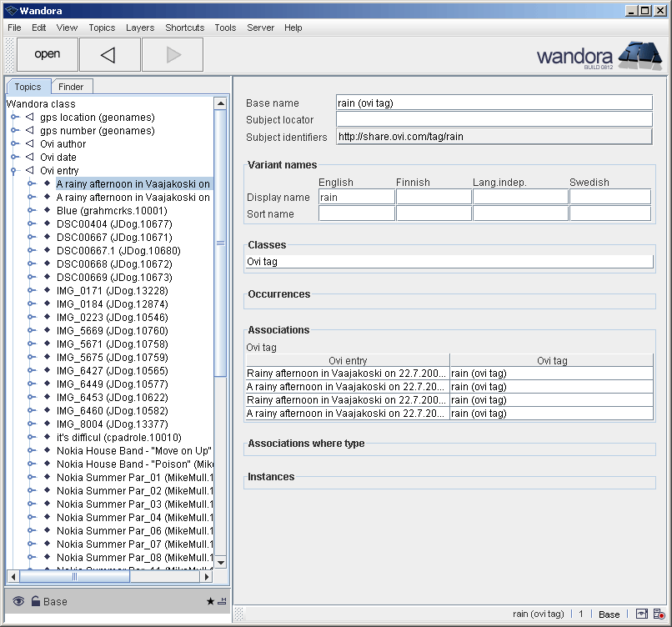Click the database icon with red dot
Viewport: 672px width, 627px height.
(x=658, y=614)
